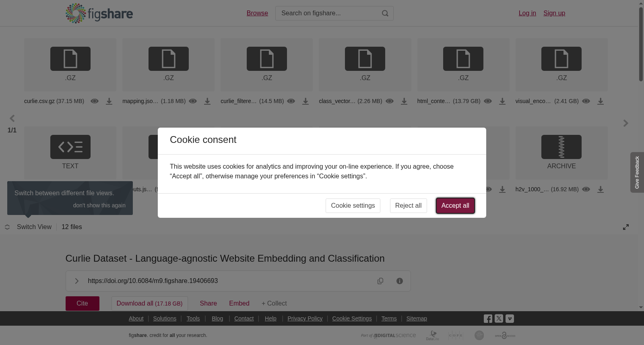
Task: Open Contact footer link
Action: pyautogui.click(x=244, y=318)
